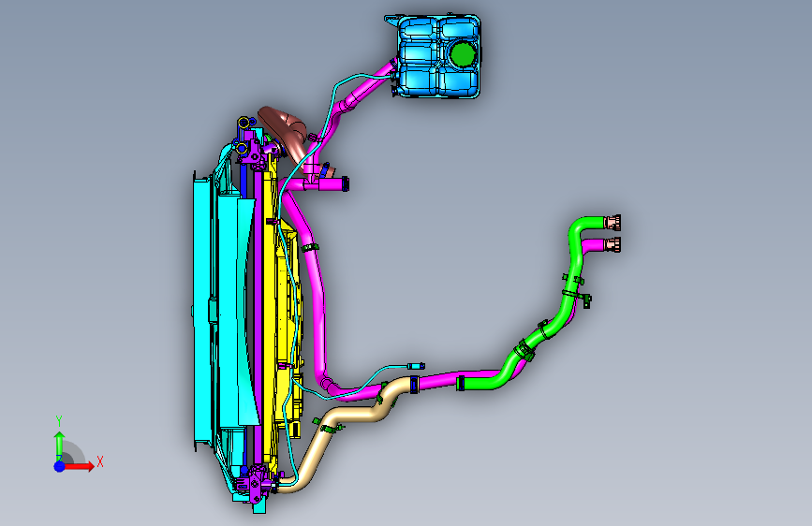Pick the cyan fan shroud panel
Screen dimensions: 812x526
(201, 311)
